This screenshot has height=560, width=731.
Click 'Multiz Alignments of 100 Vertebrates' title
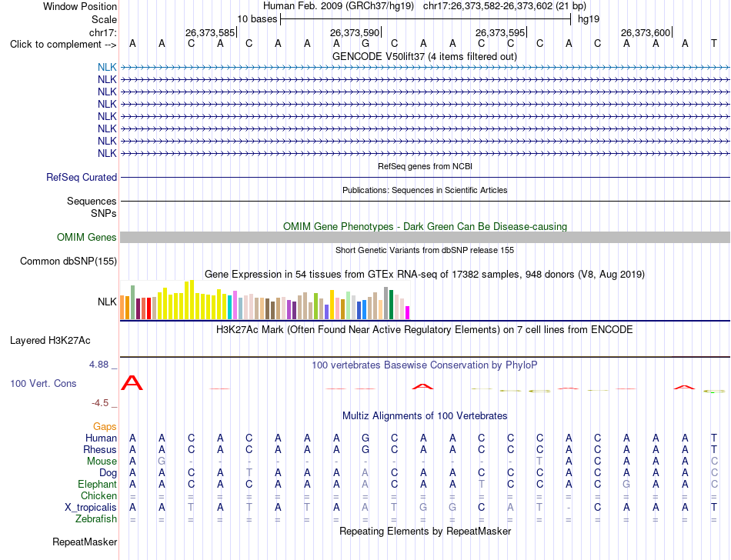[425, 415]
